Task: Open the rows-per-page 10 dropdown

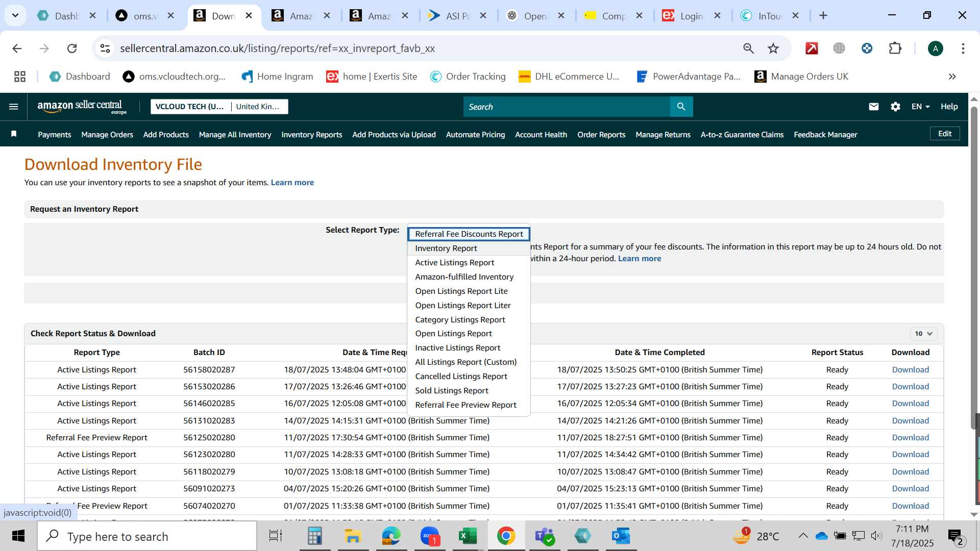Action: (923, 334)
